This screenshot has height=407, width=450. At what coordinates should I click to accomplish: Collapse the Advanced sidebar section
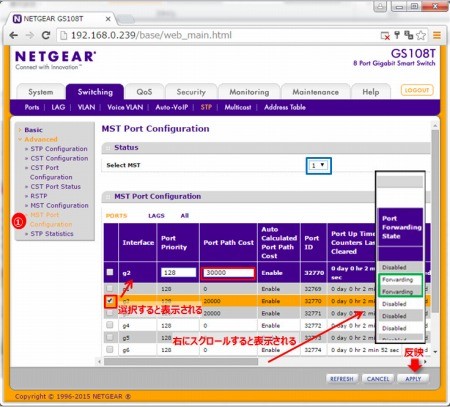(x=41, y=139)
